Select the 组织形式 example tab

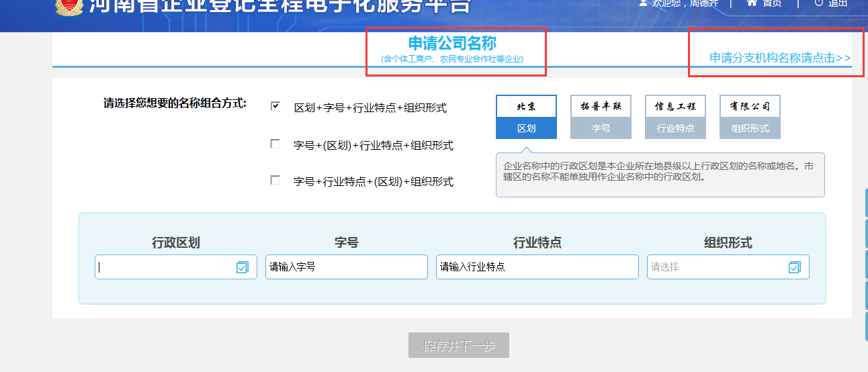pyautogui.click(x=750, y=128)
